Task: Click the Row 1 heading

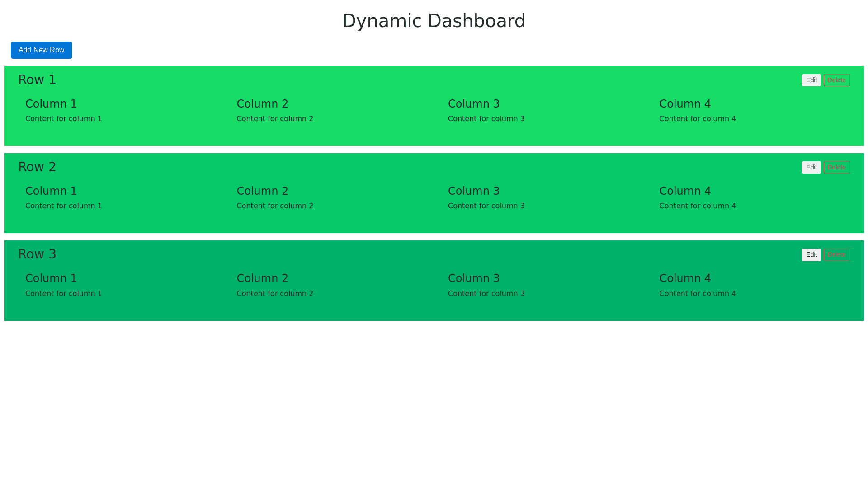Action: [x=37, y=80]
